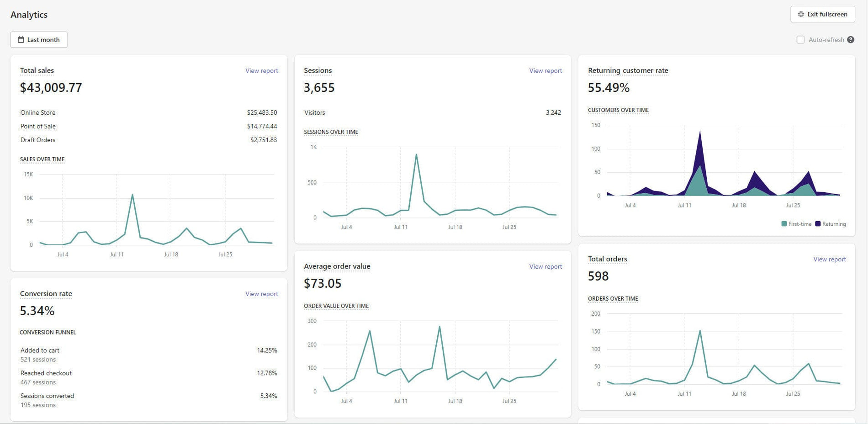Open the Last month date range picker
The width and height of the screenshot is (868, 424).
click(x=39, y=40)
